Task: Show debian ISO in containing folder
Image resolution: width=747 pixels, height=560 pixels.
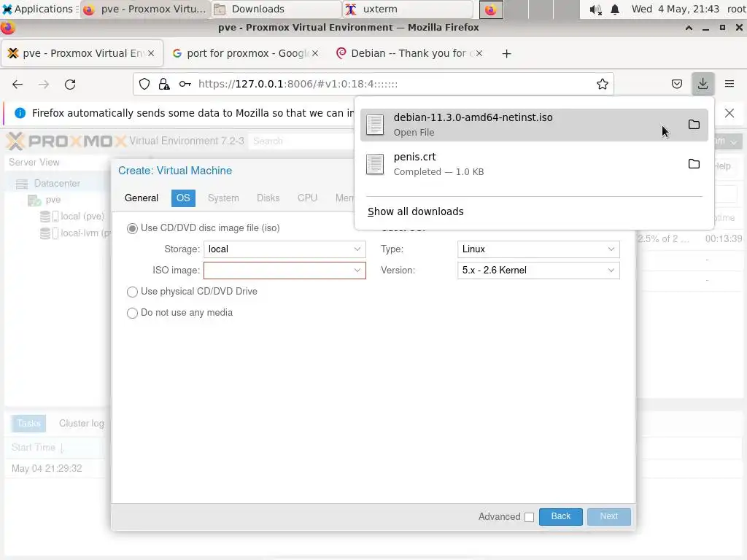Action: pos(694,125)
